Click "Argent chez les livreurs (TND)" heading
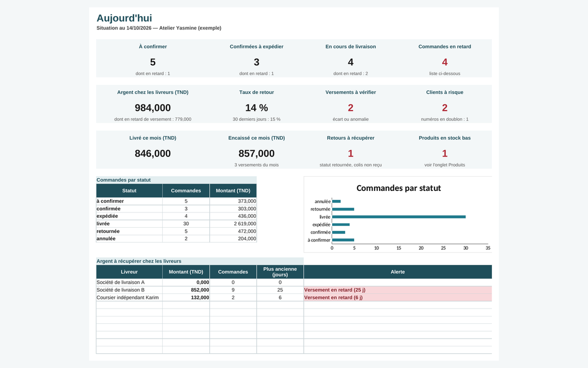 pyautogui.click(x=153, y=92)
